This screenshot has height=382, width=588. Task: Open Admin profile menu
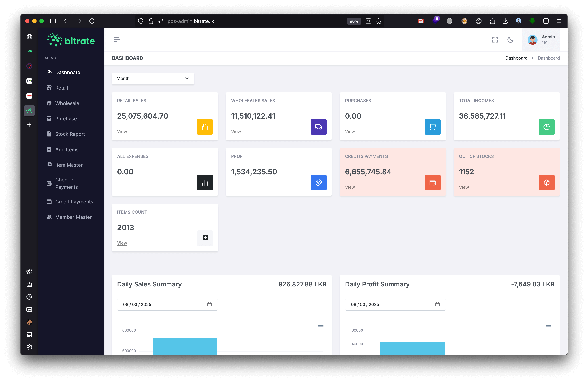click(541, 40)
